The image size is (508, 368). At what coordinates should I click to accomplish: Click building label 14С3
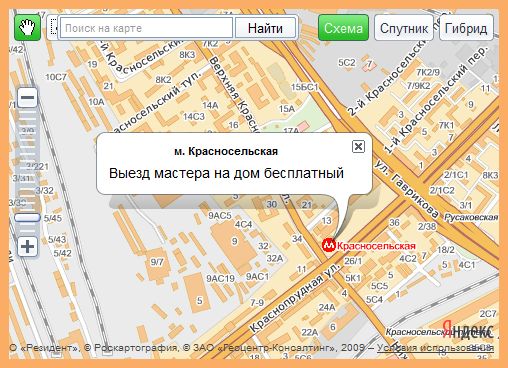click(x=194, y=117)
